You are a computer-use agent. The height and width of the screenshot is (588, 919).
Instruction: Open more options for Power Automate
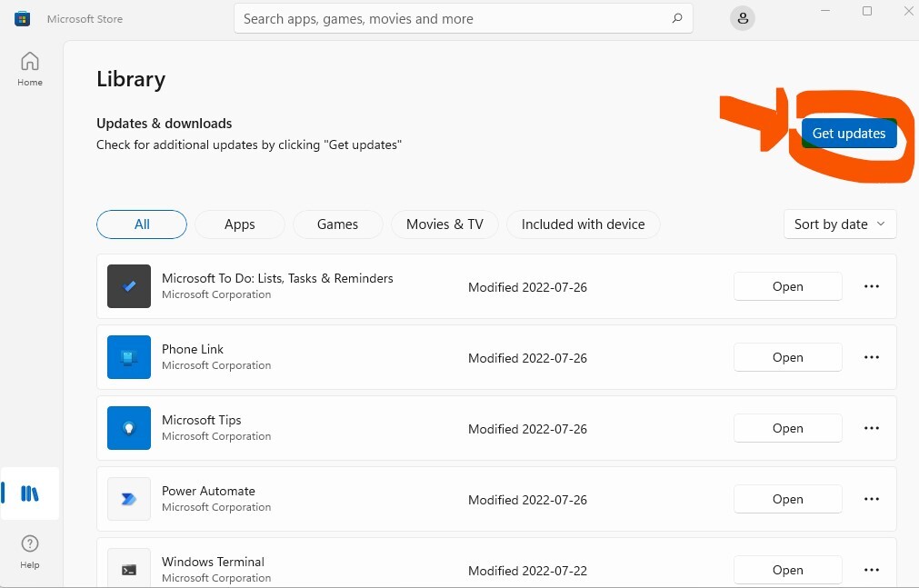coord(872,499)
